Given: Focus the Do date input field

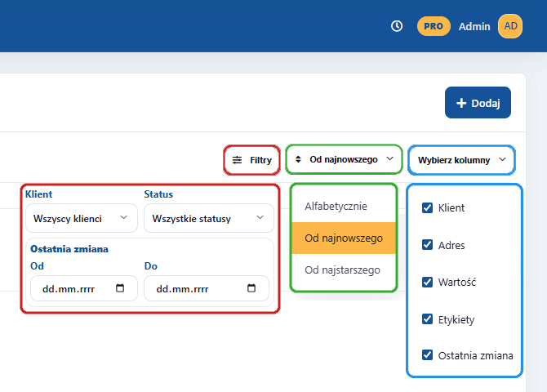Looking at the screenshot, I should point(207,288).
